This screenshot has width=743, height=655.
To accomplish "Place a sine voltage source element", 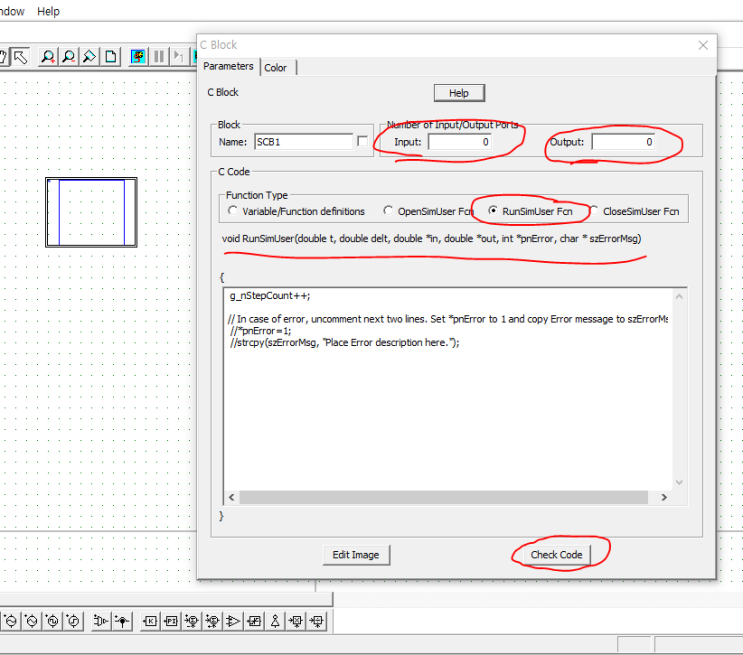I will tap(11, 621).
